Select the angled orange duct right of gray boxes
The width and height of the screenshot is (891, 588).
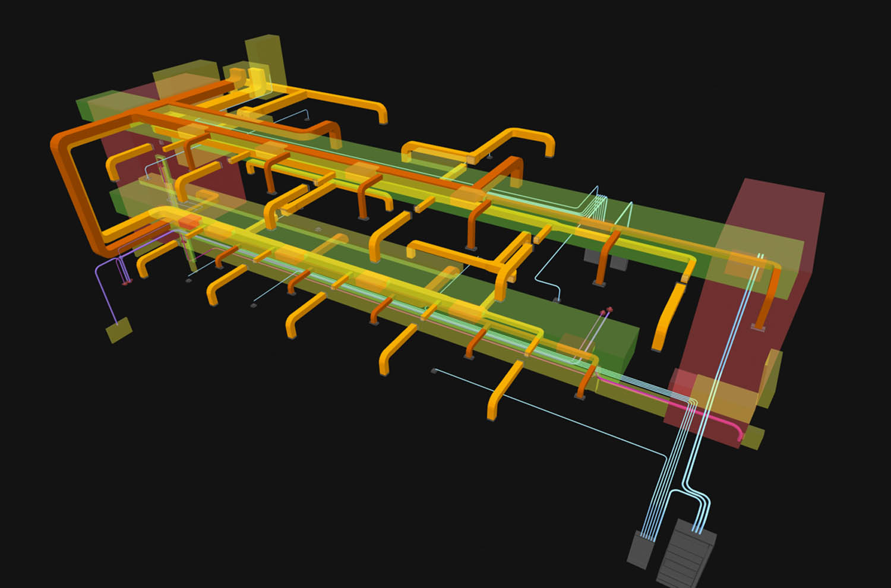(668, 318)
